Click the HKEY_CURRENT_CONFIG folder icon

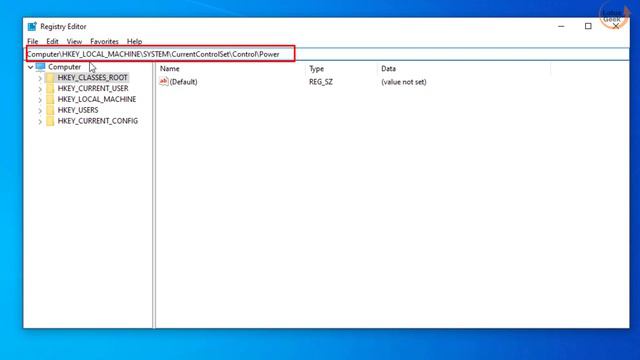tap(50, 121)
